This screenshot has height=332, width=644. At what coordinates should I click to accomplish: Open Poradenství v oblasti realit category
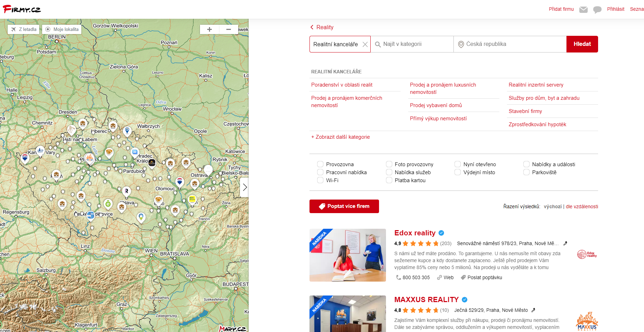[x=342, y=85]
